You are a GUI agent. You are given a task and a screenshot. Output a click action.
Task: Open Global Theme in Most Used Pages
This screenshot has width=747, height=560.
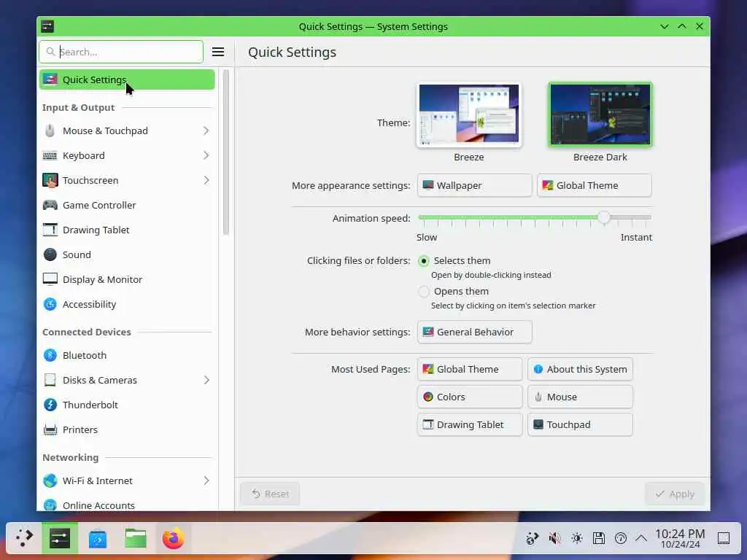tap(470, 369)
